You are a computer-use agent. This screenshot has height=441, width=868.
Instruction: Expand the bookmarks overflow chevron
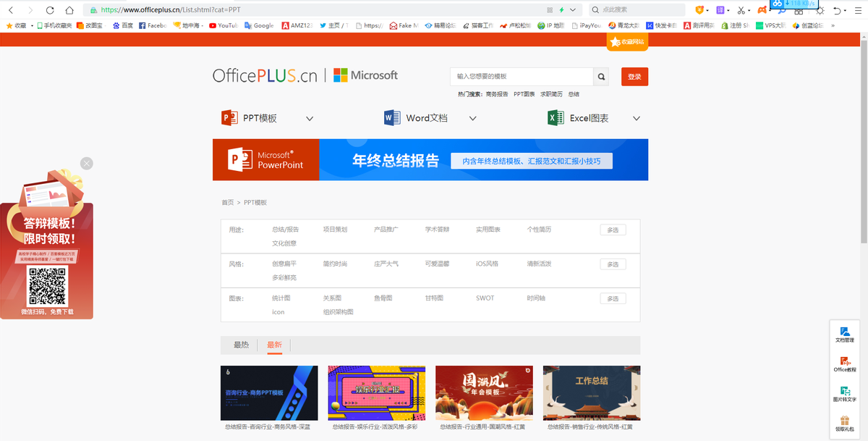pyautogui.click(x=833, y=25)
